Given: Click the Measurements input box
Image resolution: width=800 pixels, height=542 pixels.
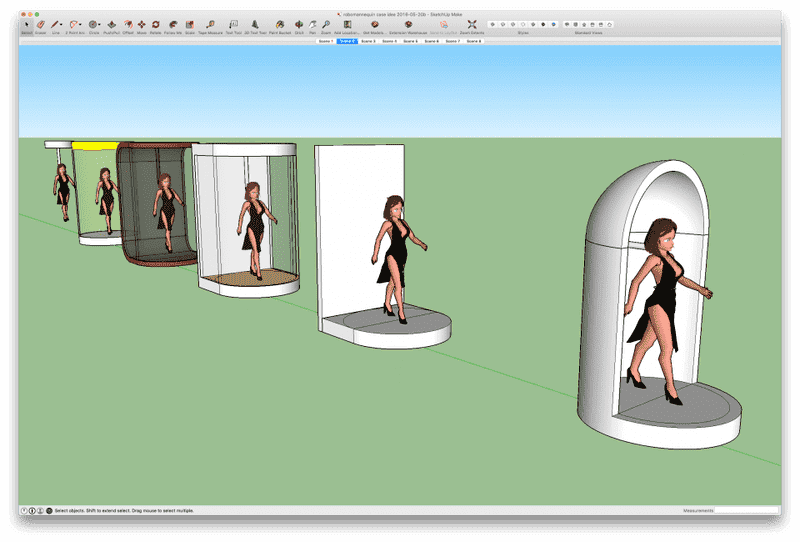Looking at the screenshot, I should pyautogui.click(x=746, y=510).
